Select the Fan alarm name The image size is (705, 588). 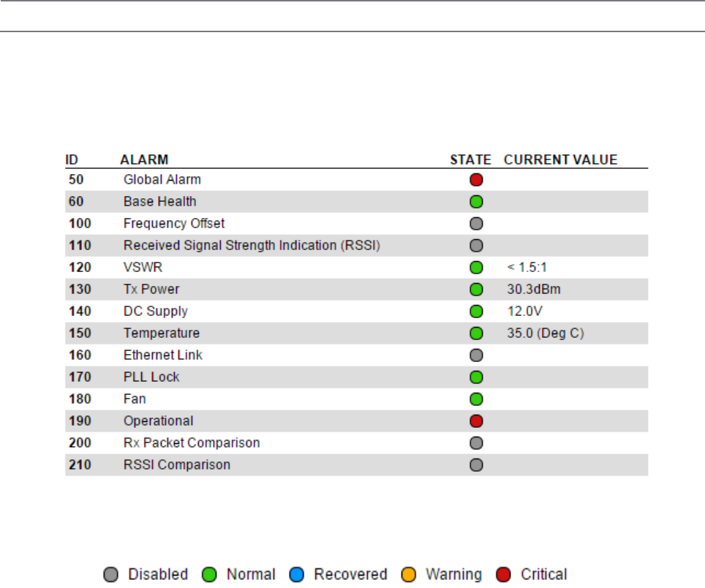135,399
